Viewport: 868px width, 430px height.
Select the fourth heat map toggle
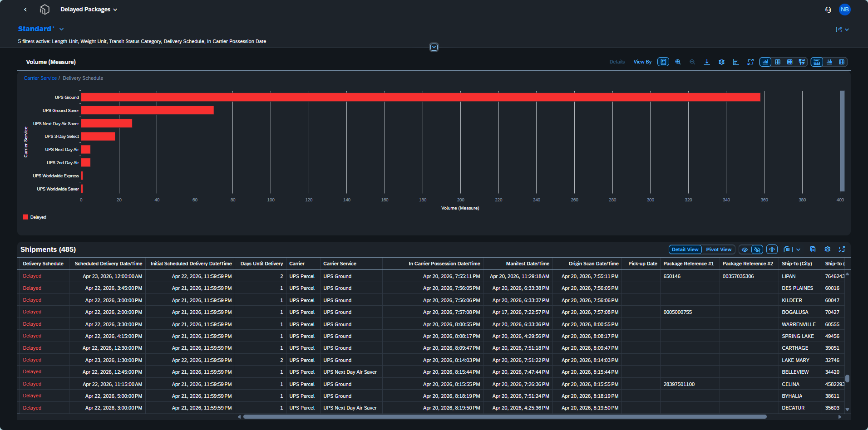click(802, 62)
